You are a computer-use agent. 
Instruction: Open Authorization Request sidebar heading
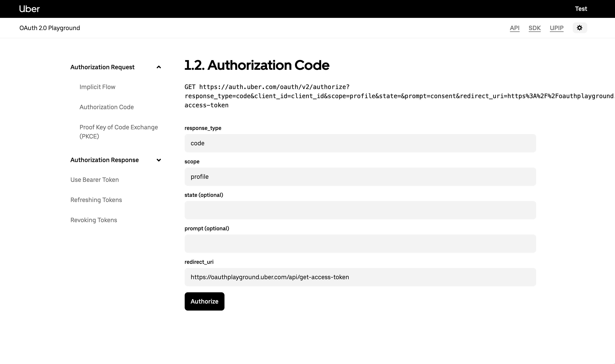(x=102, y=67)
